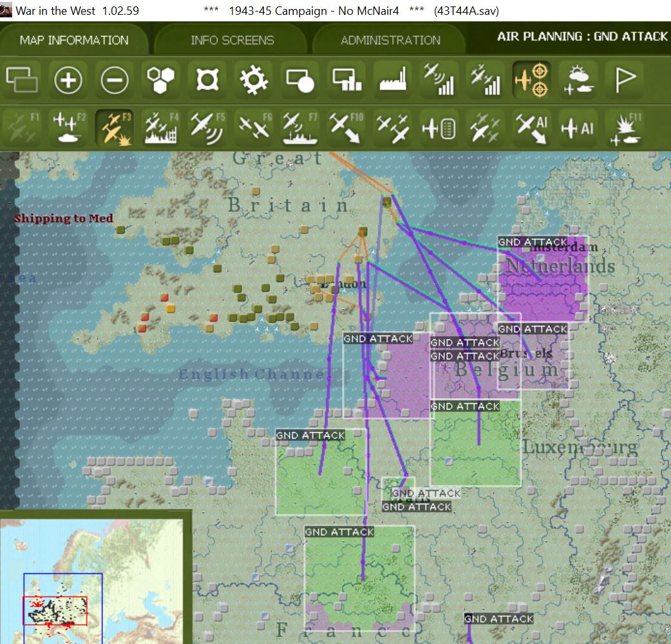This screenshot has width=671, height=644.
Task: Select the F3 ground attack icon
Action: [115, 128]
